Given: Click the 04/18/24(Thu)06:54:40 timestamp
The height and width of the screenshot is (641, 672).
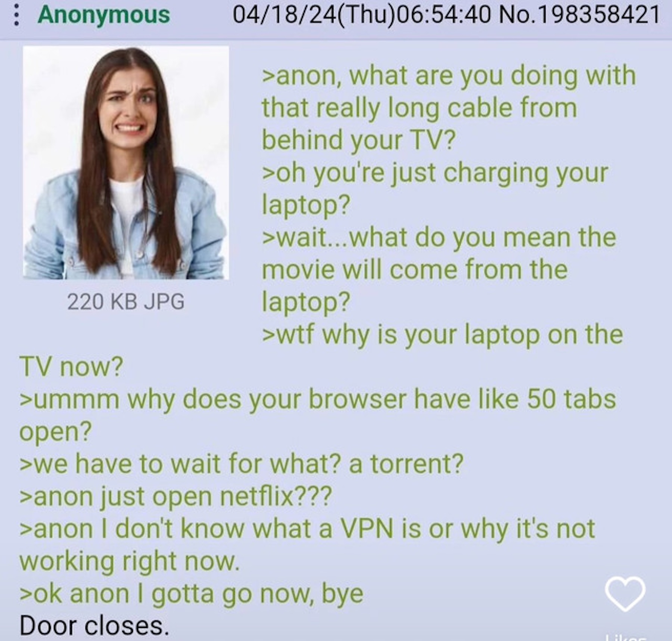Looking at the screenshot, I should pyautogui.click(x=361, y=15).
